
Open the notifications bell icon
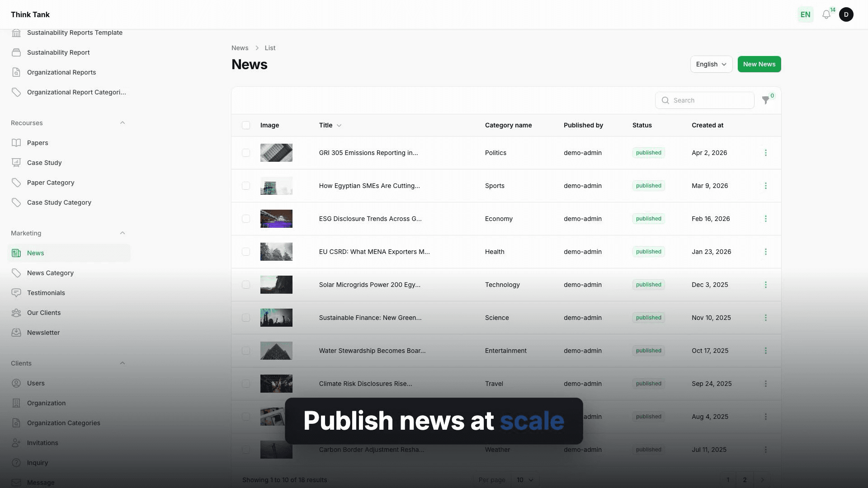[x=826, y=14]
